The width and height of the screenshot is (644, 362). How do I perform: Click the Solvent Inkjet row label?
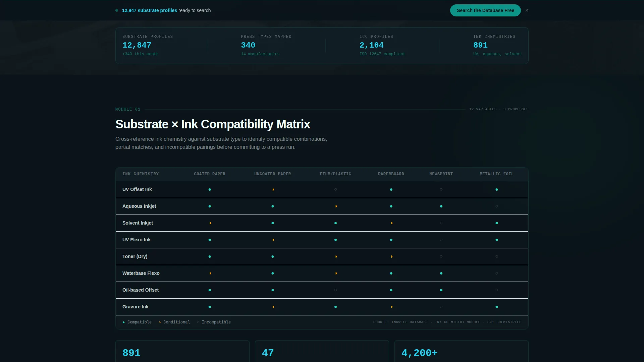coord(138,223)
